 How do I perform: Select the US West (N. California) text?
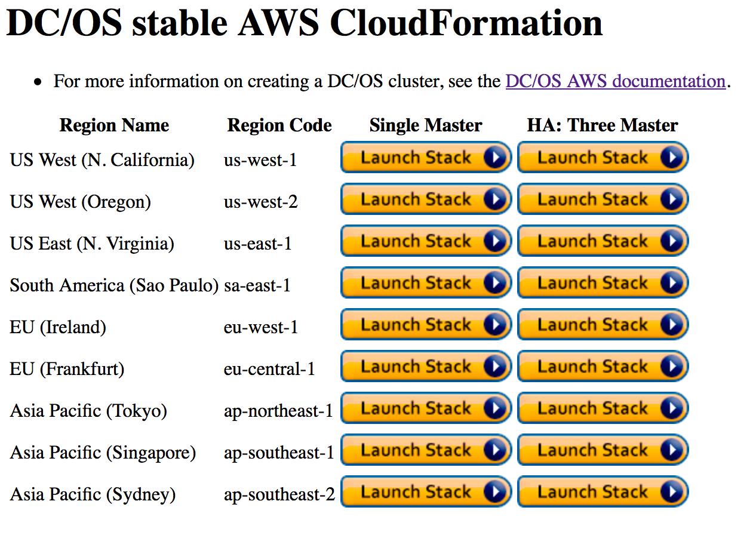pos(102,160)
